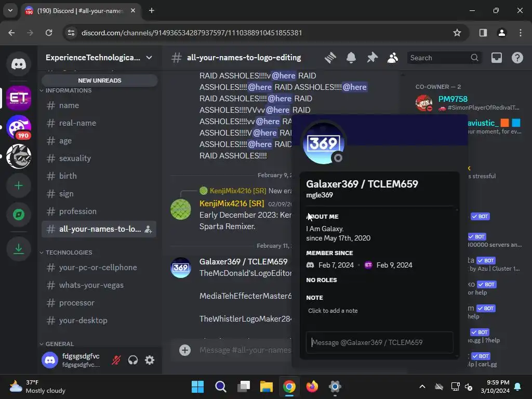The image size is (532, 399).
Task: Bookmark this page with star icon
Action: coord(457,33)
